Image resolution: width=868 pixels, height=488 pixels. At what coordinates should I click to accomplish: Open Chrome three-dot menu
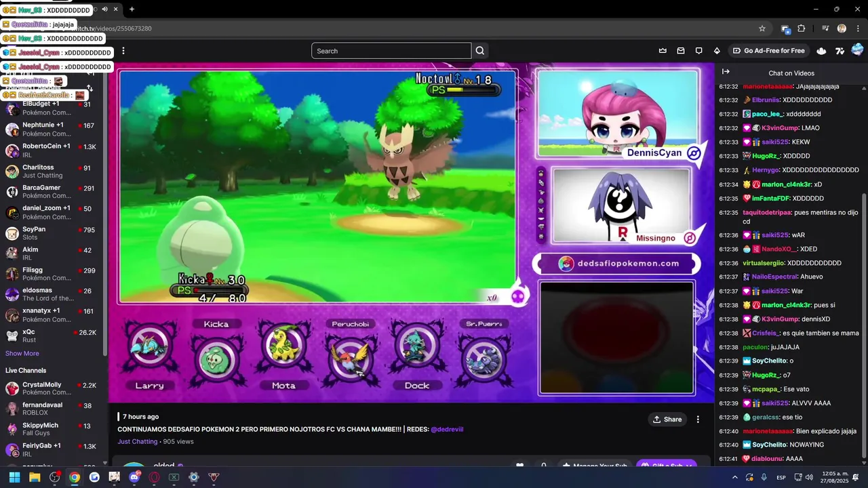click(x=856, y=28)
